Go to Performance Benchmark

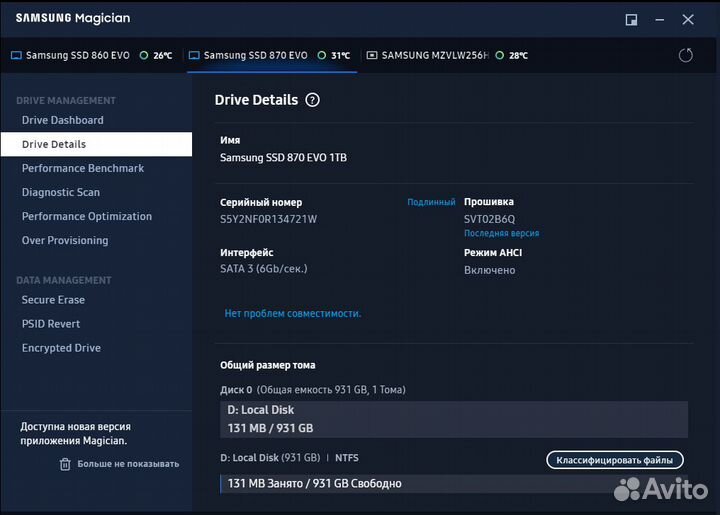tap(83, 168)
